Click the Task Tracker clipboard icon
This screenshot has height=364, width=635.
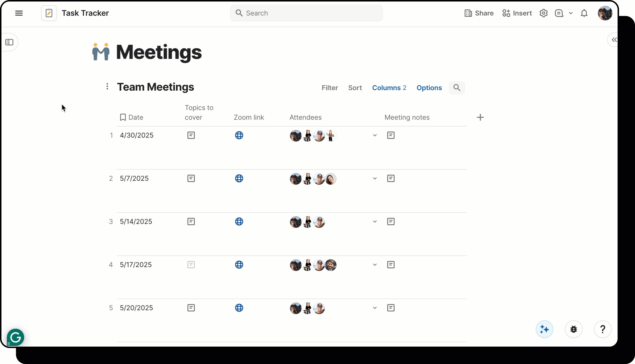[49, 13]
